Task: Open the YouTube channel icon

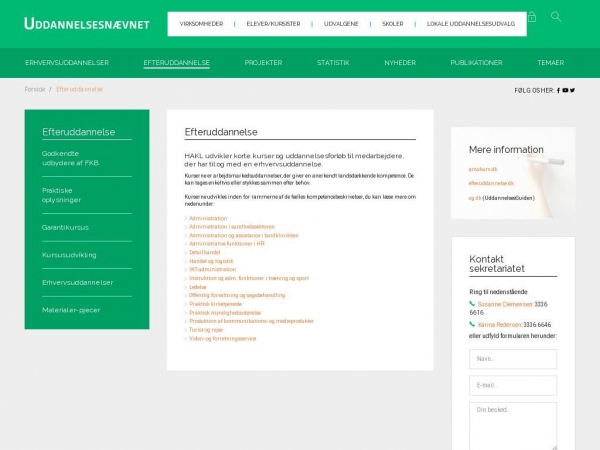Action: point(565,90)
